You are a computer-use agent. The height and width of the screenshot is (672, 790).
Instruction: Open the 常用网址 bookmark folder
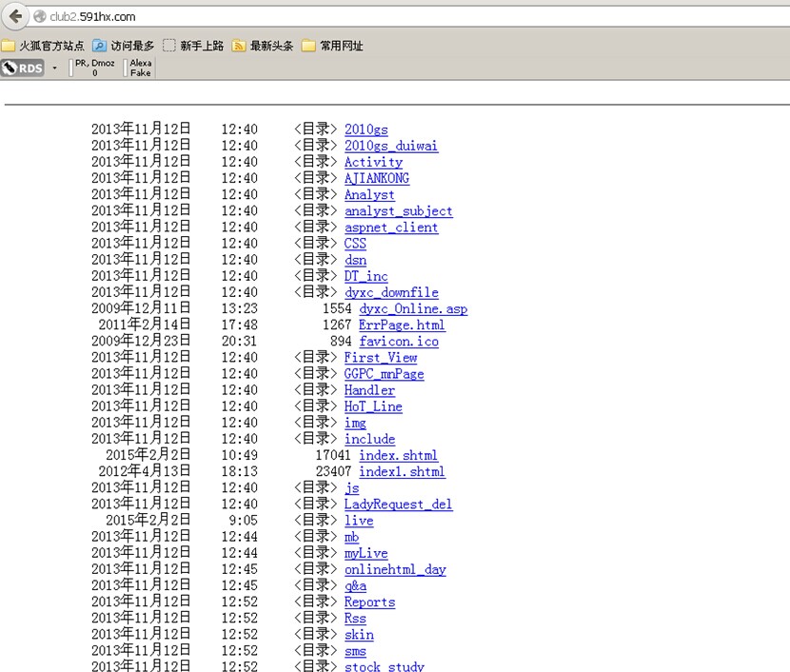pos(332,46)
